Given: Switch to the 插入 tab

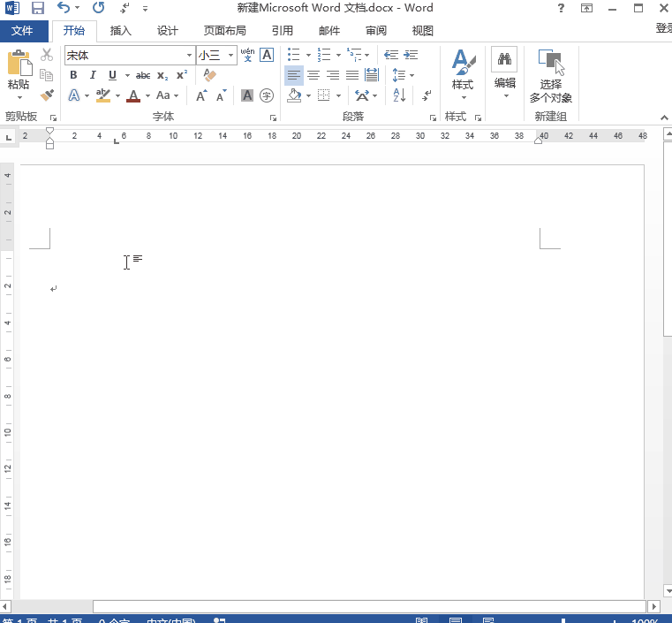Looking at the screenshot, I should click(x=120, y=31).
